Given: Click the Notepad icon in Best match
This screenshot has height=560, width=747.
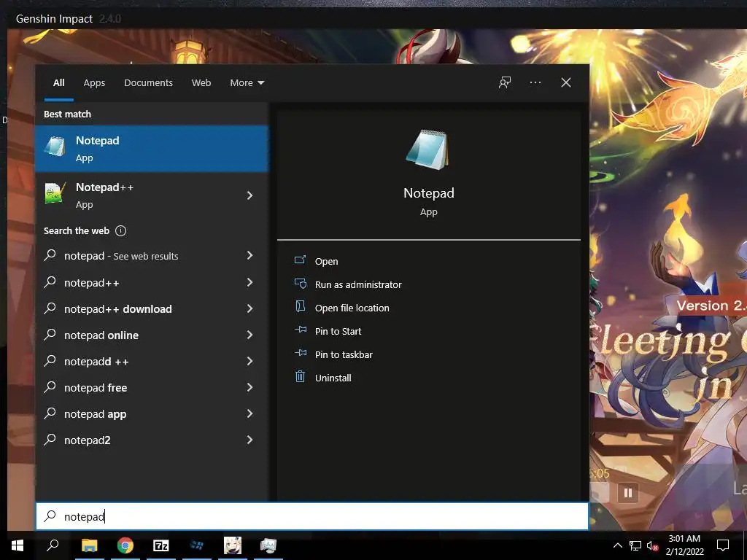Looking at the screenshot, I should pos(55,146).
